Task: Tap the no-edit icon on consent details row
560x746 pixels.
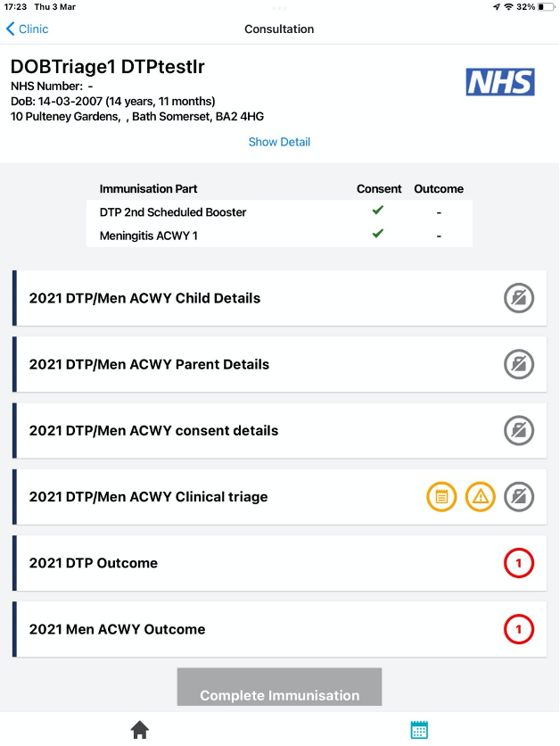Action: pos(518,430)
